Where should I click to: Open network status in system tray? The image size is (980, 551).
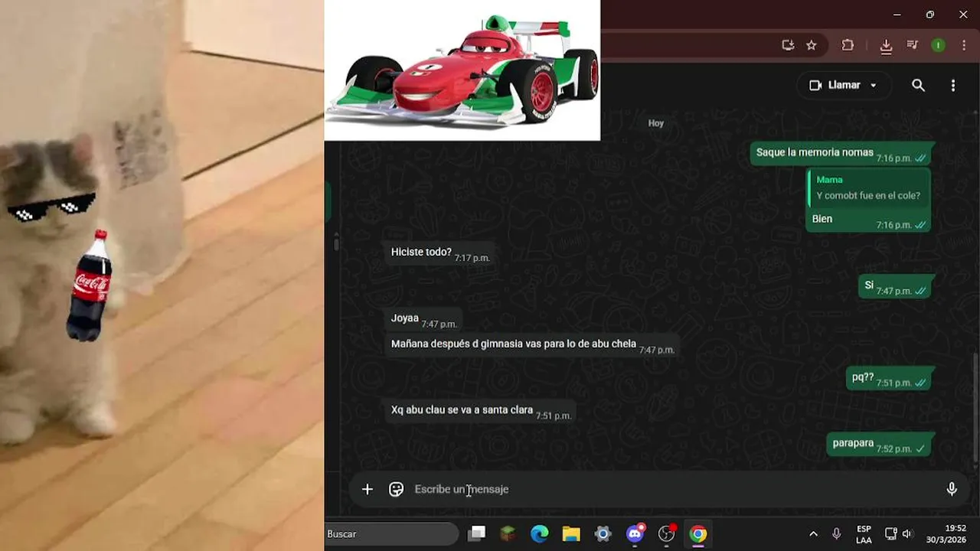[891, 533]
